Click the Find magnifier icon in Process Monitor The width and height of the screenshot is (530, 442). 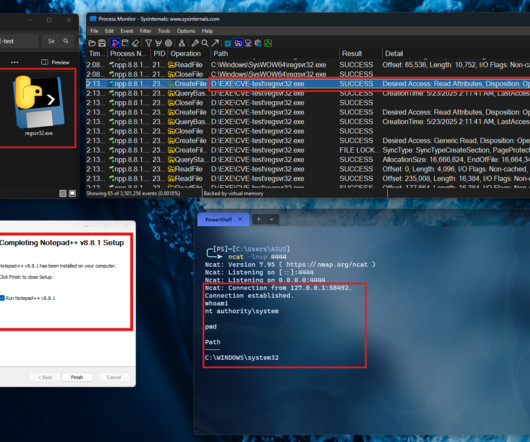(x=205, y=43)
